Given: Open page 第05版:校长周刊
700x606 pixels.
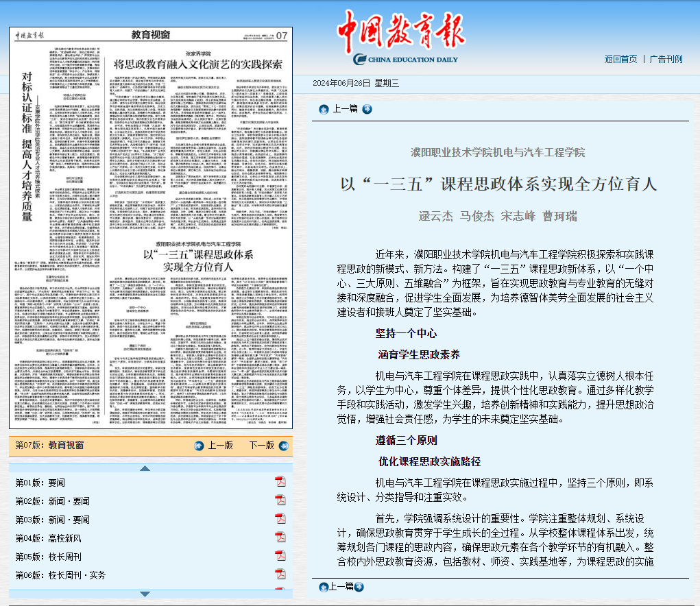Looking at the screenshot, I should [x=48, y=557].
